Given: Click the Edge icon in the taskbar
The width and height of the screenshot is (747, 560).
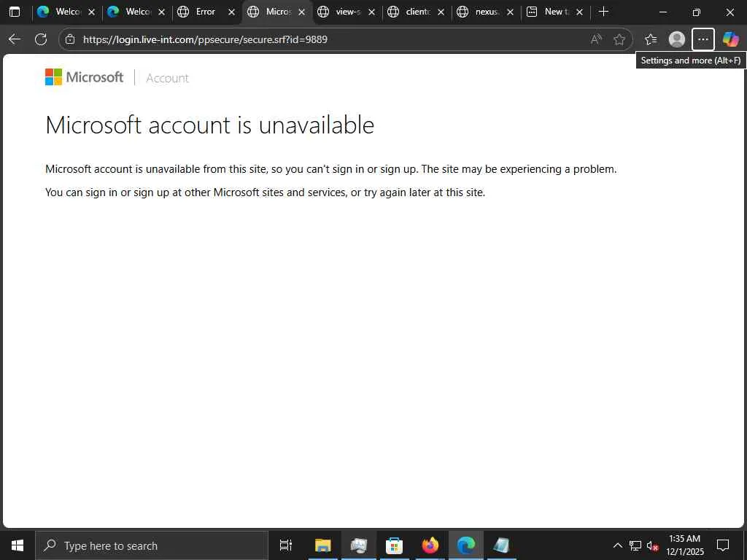Looking at the screenshot, I should (x=466, y=545).
